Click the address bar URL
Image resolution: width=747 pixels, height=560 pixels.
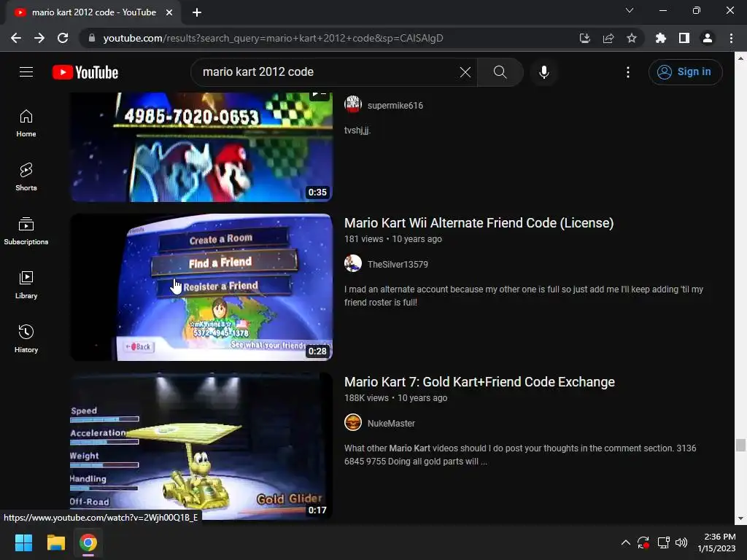(273, 38)
